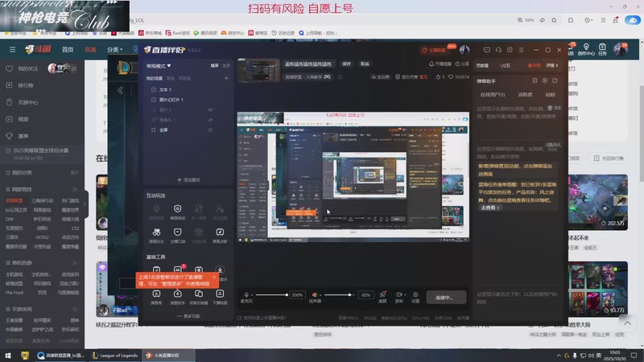
Task: Click the Windows Start button
Action: 8,356
